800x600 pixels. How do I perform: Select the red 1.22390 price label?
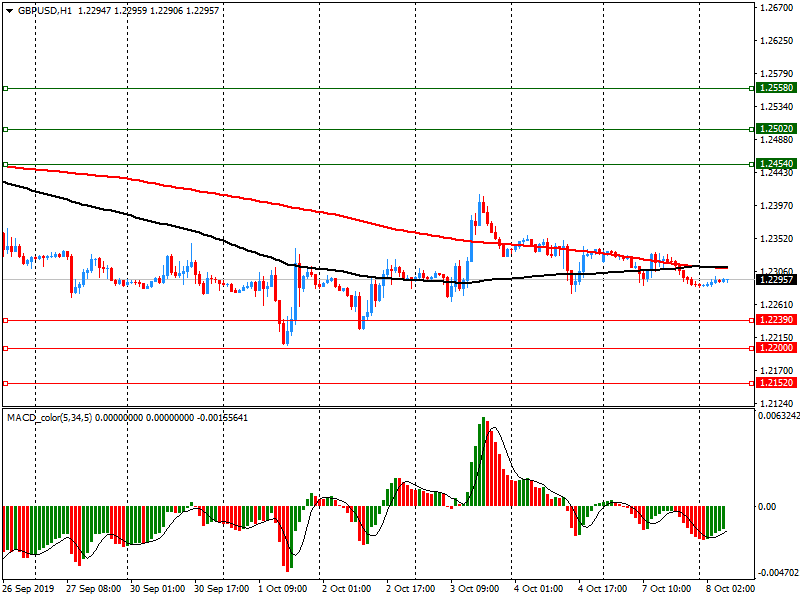pyautogui.click(x=776, y=320)
